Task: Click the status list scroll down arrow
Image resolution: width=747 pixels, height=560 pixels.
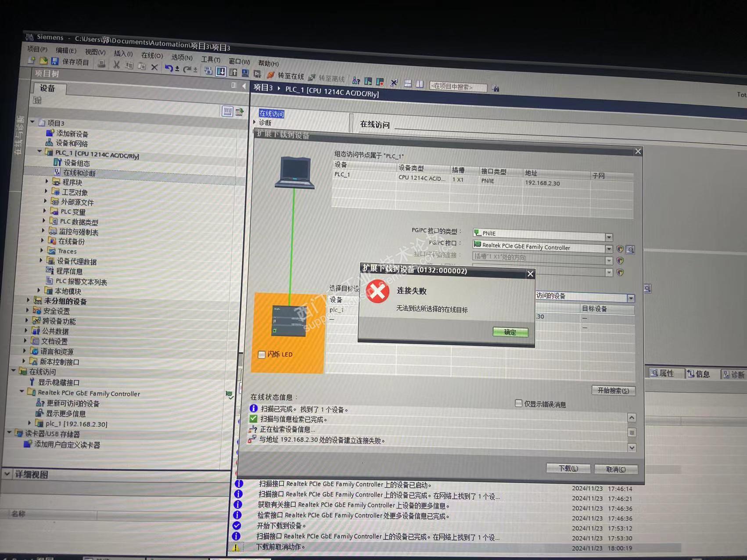Action: tap(632, 448)
